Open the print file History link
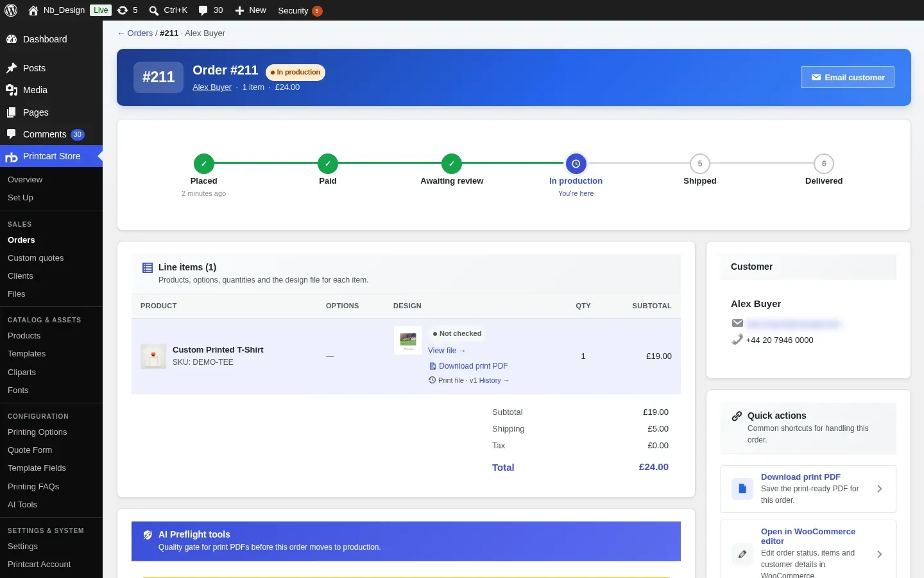The height and width of the screenshot is (578, 924). click(494, 381)
